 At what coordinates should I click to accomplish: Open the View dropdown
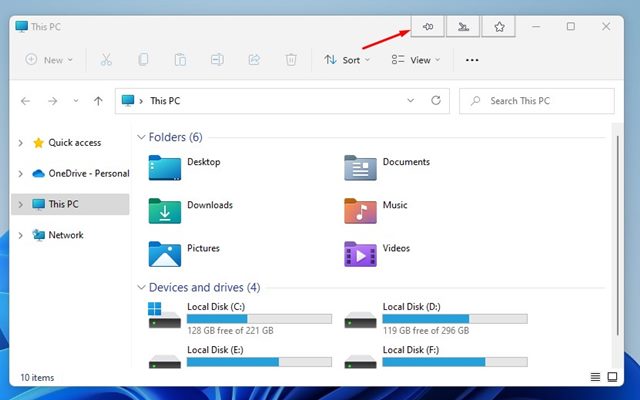pos(416,60)
